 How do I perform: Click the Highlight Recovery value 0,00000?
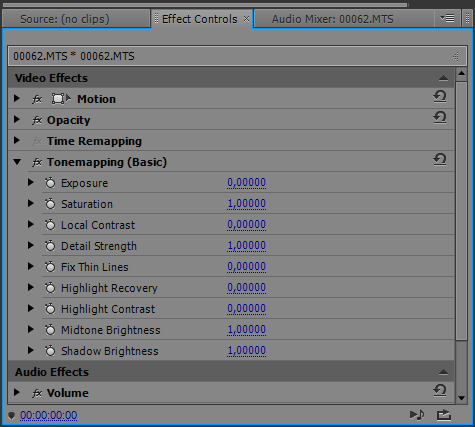246,288
